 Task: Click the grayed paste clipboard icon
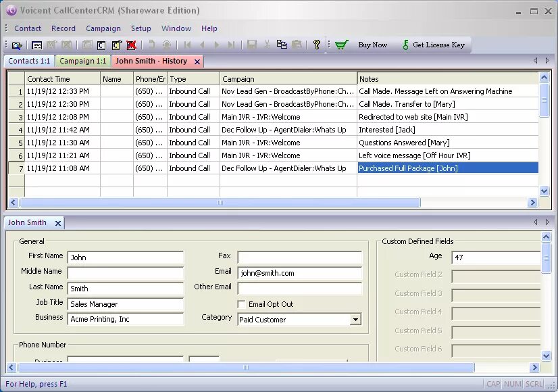coord(297,45)
